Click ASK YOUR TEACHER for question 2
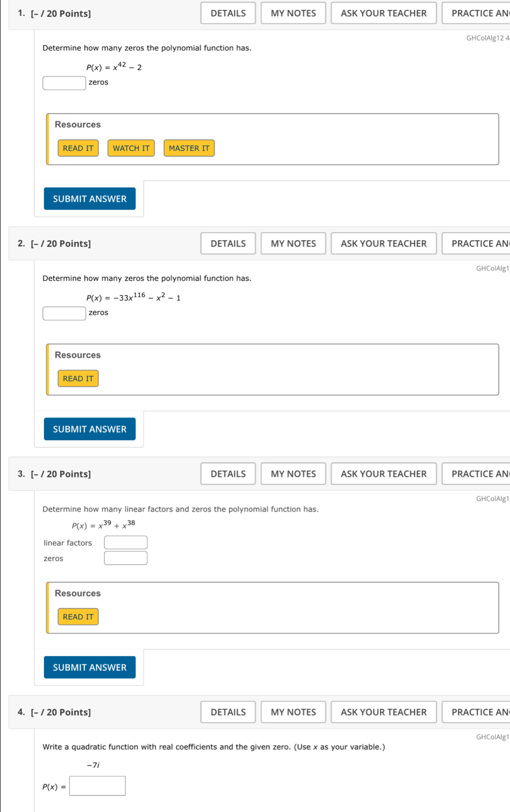The height and width of the screenshot is (812, 510). tap(383, 243)
